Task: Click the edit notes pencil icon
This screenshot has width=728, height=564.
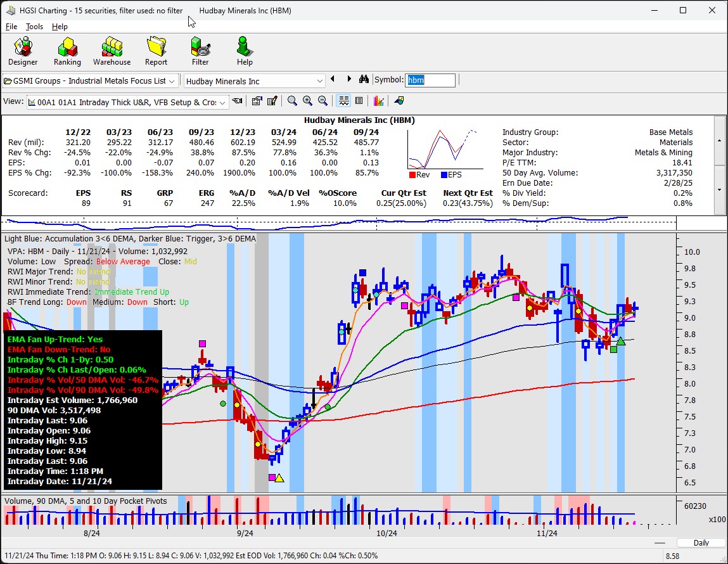Action: coord(272,101)
